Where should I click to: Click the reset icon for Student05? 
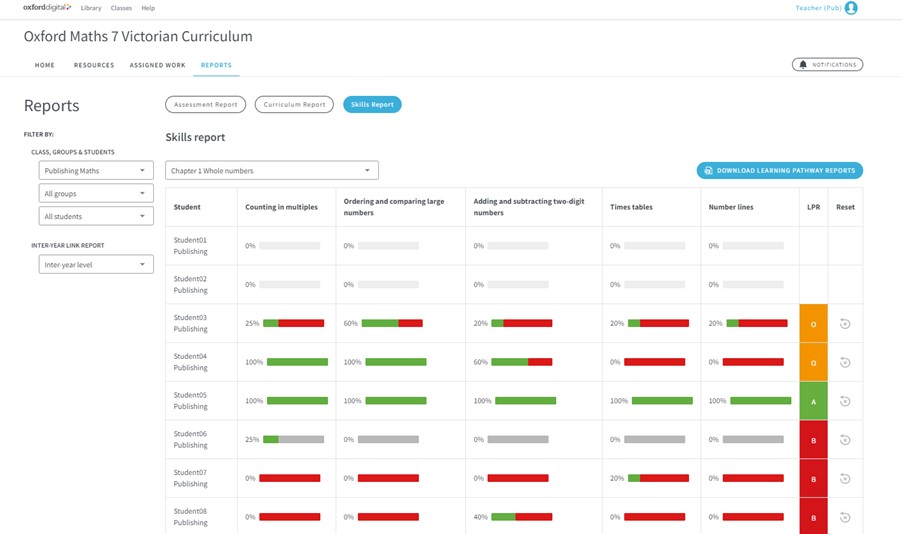point(844,401)
